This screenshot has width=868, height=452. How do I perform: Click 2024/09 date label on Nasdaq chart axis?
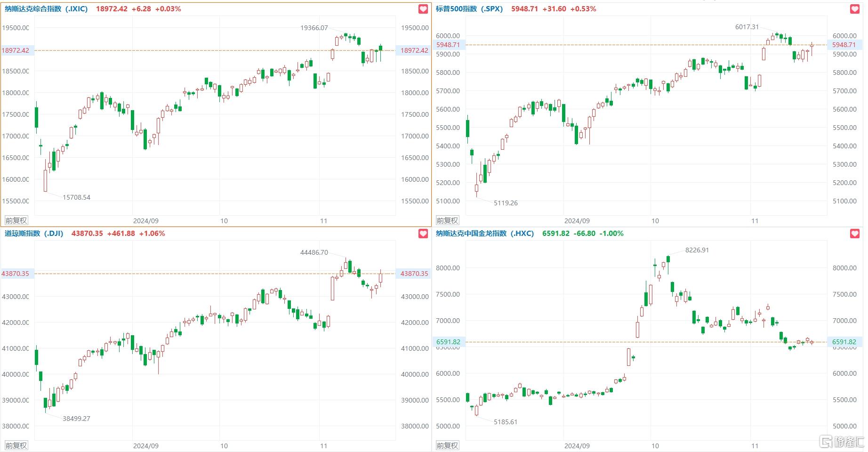coord(145,221)
